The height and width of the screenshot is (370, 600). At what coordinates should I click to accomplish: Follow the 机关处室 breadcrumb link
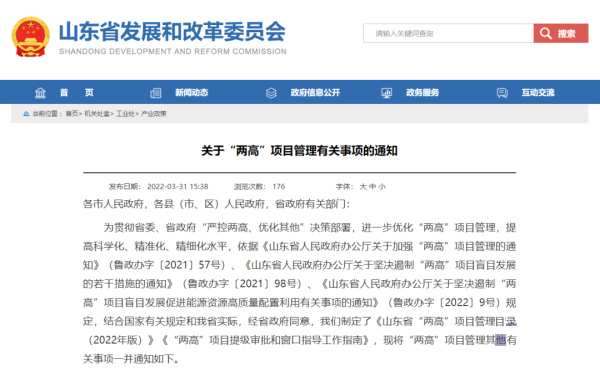pyautogui.click(x=97, y=114)
